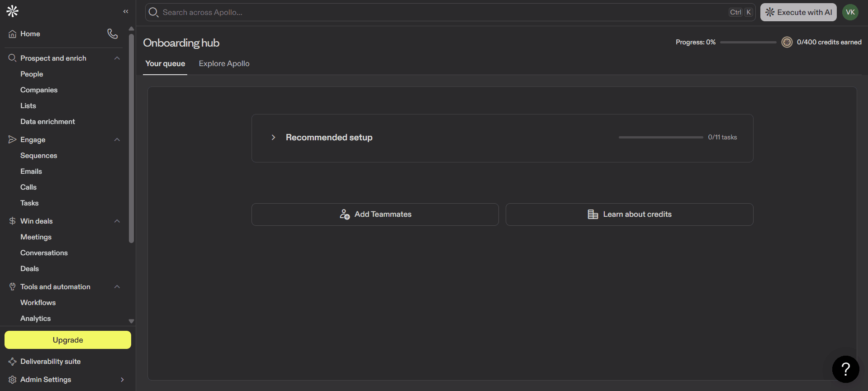The image size is (868, 391).
Task: Click the Deliverability suite icon
Action: [x=12, y=361]
